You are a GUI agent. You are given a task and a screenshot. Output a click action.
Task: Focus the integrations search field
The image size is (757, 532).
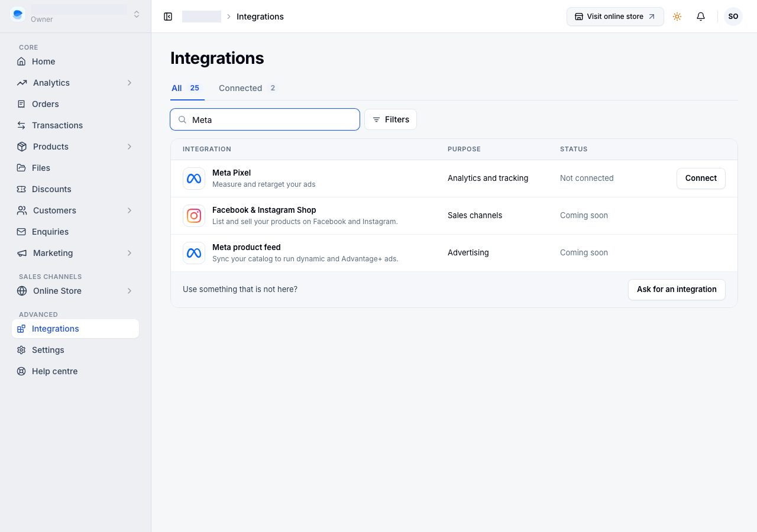(265, 119)
